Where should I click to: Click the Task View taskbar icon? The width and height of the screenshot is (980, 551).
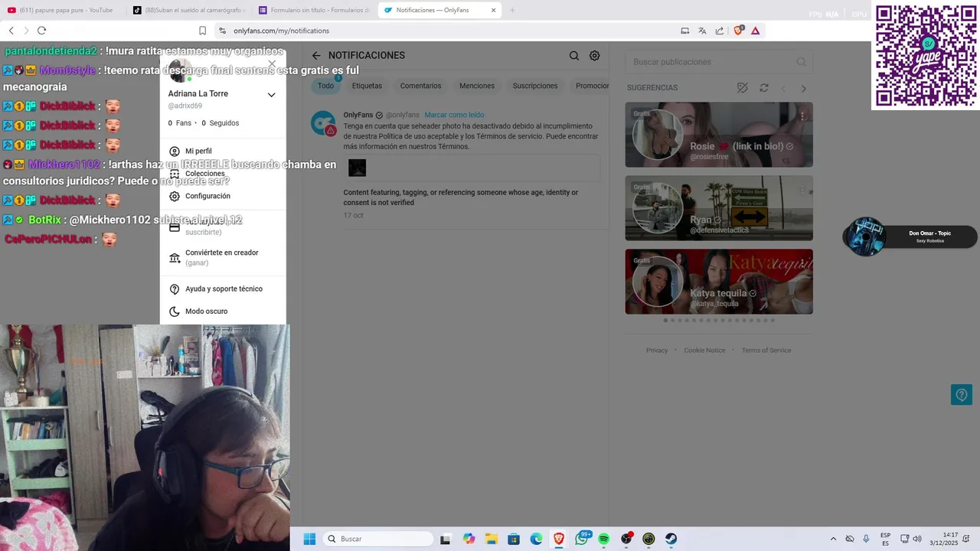[x=446, y=539]
